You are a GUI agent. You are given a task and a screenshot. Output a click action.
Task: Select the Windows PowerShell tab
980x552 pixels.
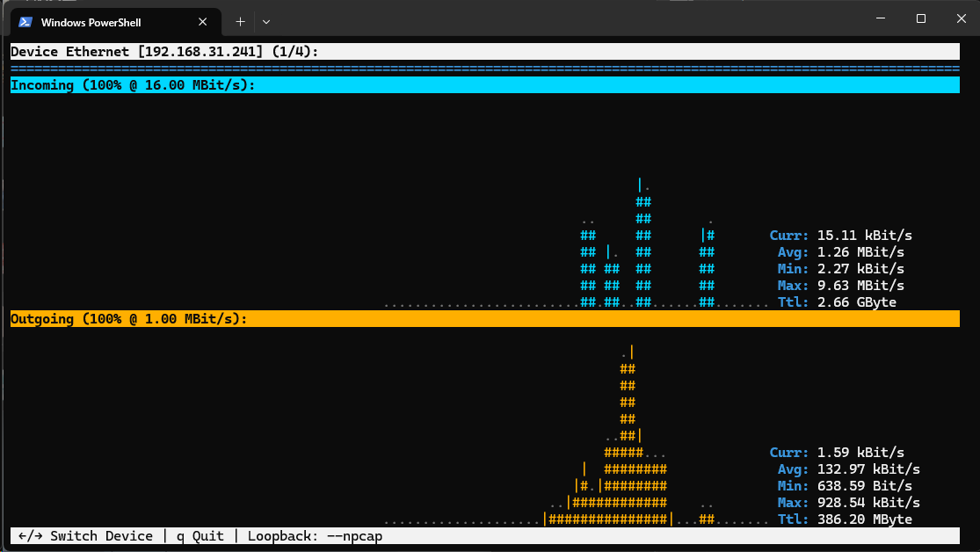[x=116, y=22]
